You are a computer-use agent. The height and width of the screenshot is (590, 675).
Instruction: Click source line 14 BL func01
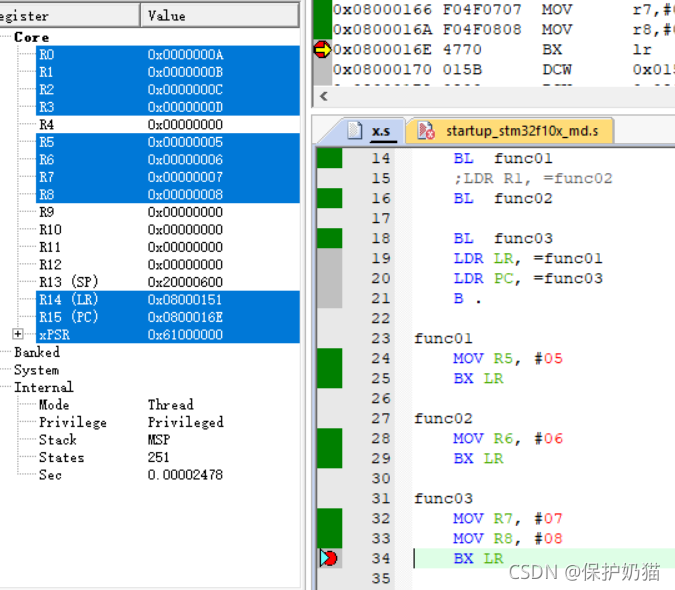pos(503,158)
